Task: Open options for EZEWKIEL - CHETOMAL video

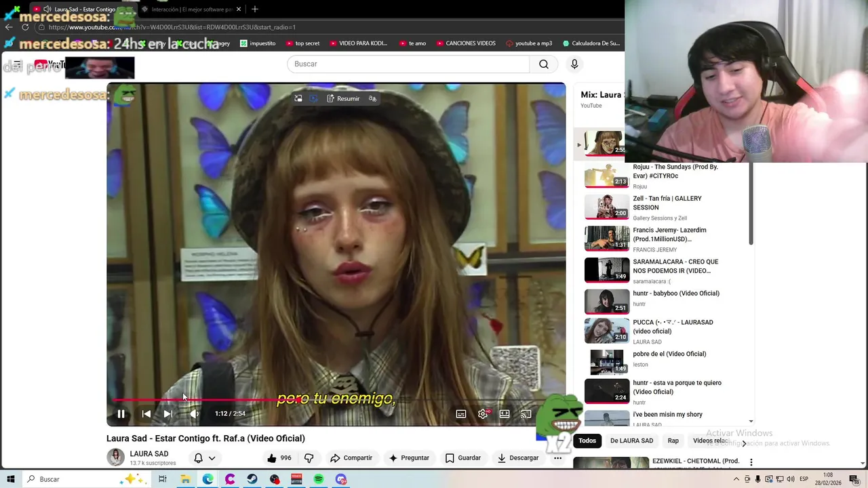Action: coord(751,462)
